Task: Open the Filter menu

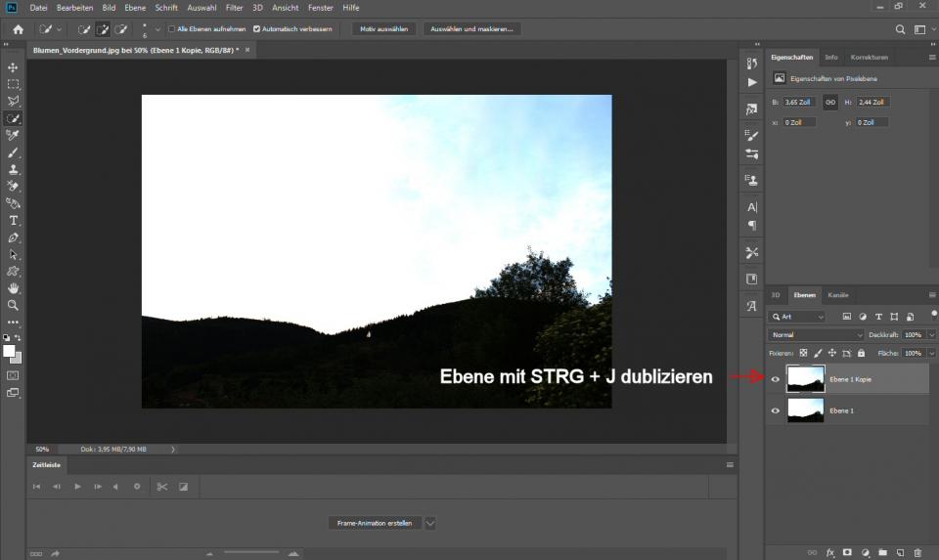Action: (x=234, y=8)
